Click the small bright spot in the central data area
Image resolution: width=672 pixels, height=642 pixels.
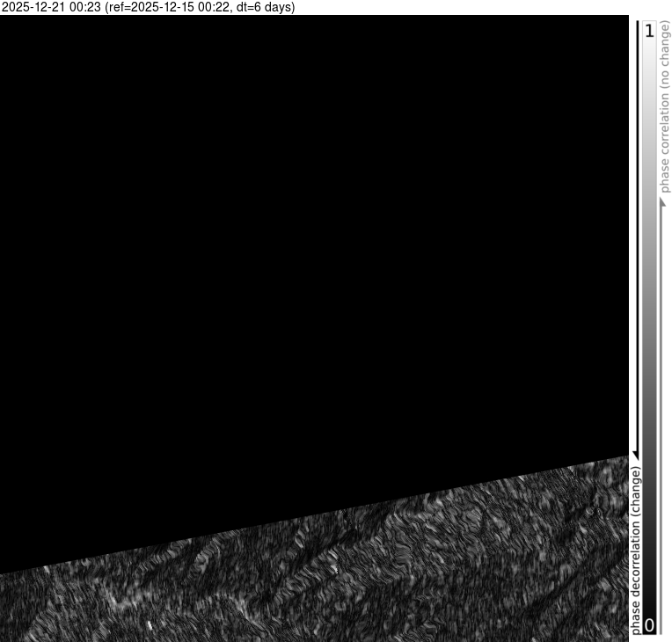click(335, 568)
